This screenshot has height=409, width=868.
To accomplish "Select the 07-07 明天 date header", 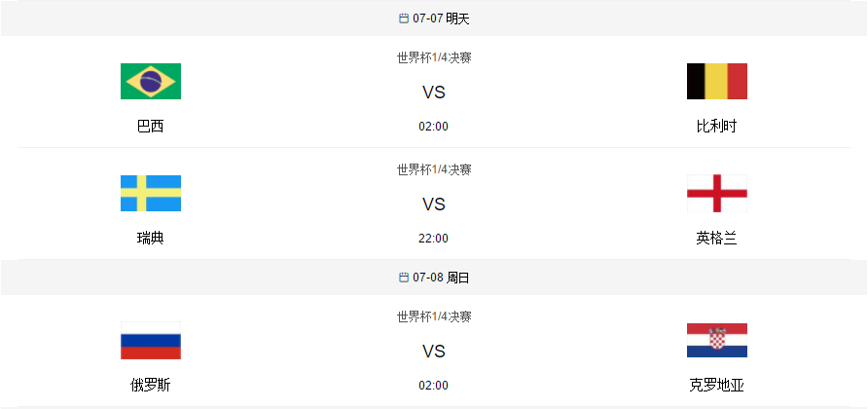I will click(441, 19).
